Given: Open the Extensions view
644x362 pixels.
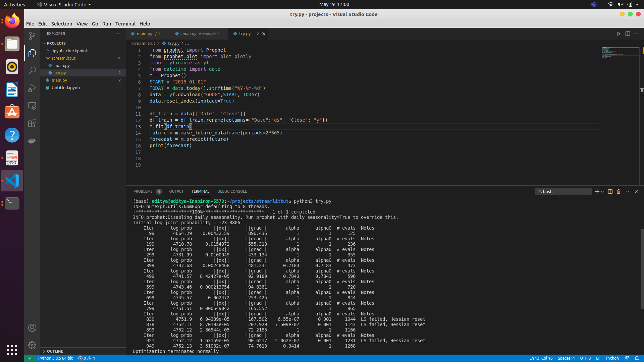Looking at the screenshot, I should [32, 123].
